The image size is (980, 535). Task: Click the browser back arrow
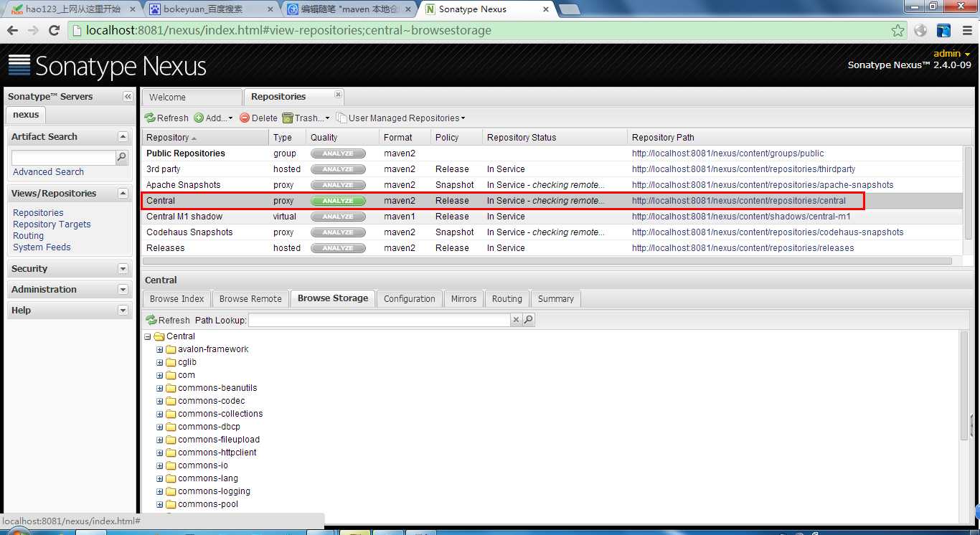pos(13,30)
